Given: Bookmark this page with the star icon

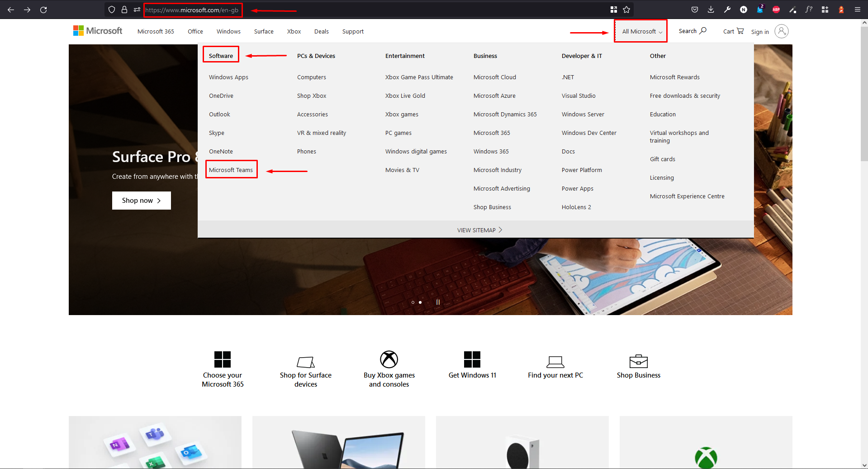Looking at the screenshot, I should pyautogui.click(x=626, y=10).
